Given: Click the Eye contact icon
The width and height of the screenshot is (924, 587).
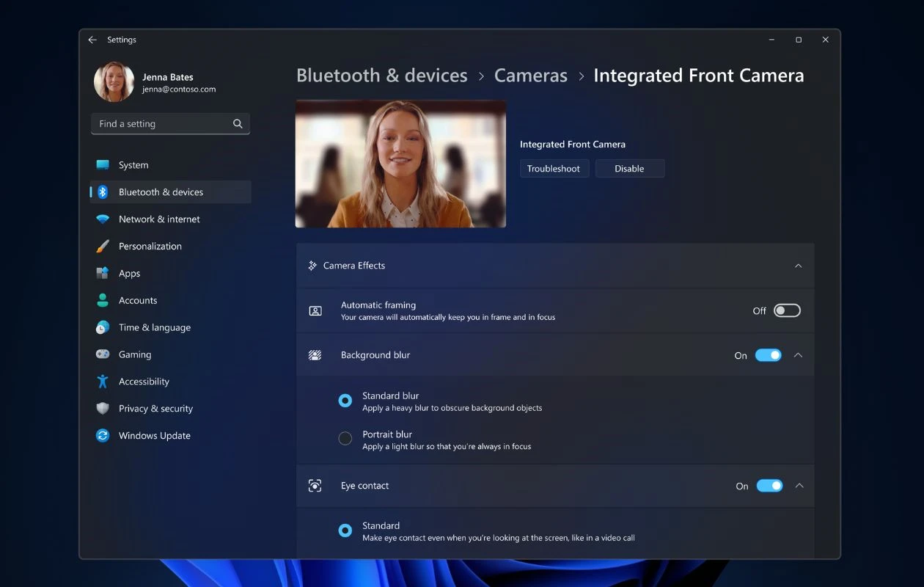Looking at the screenshot, I should 315,486.
